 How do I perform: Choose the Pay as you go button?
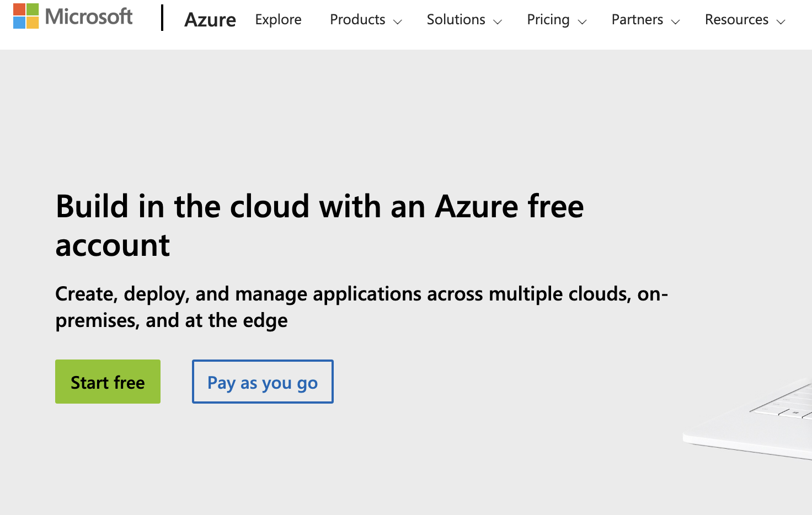coord(263,382)
